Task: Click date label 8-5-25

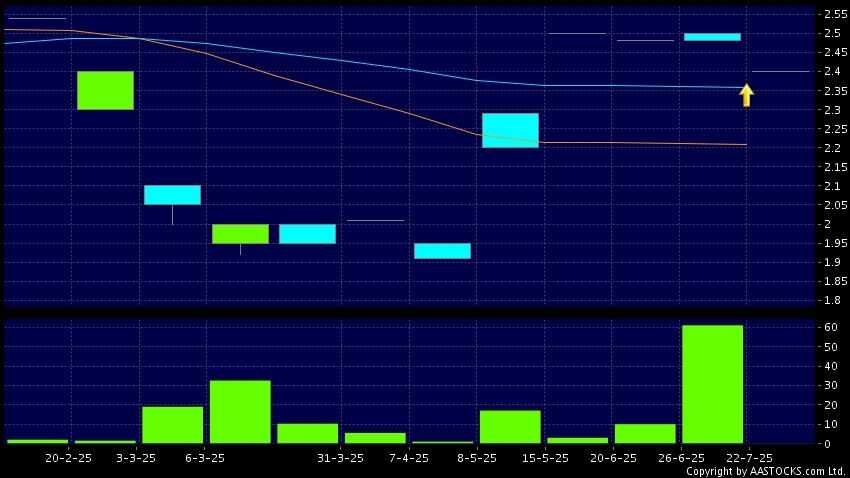Action: pos(476,458)
